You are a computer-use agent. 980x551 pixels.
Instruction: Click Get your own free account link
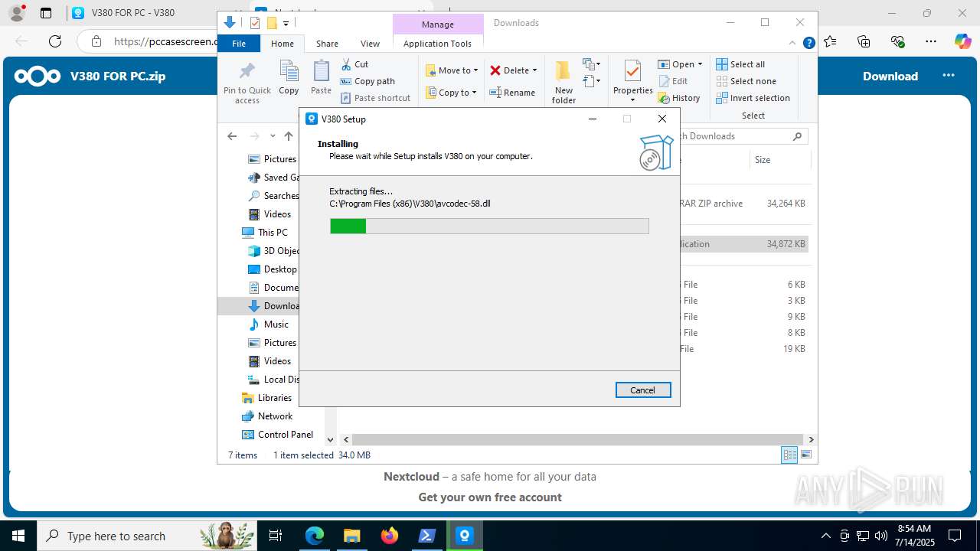490,497
